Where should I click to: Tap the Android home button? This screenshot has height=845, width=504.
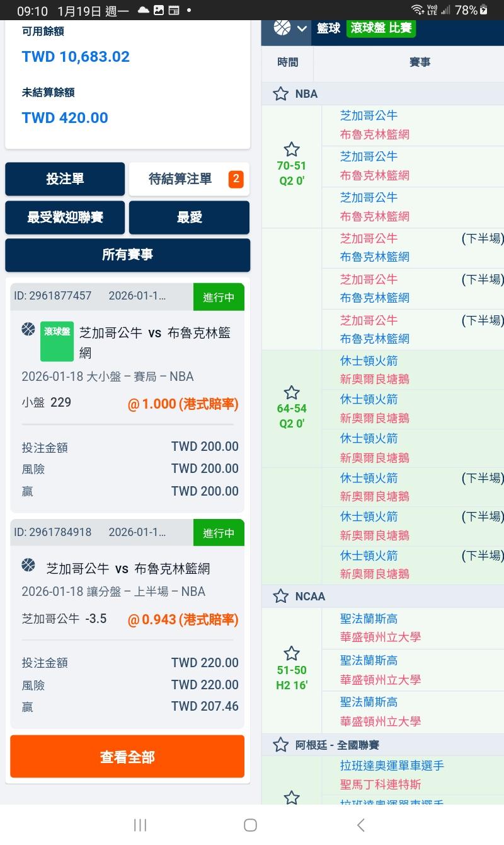[x=250, y=825]
